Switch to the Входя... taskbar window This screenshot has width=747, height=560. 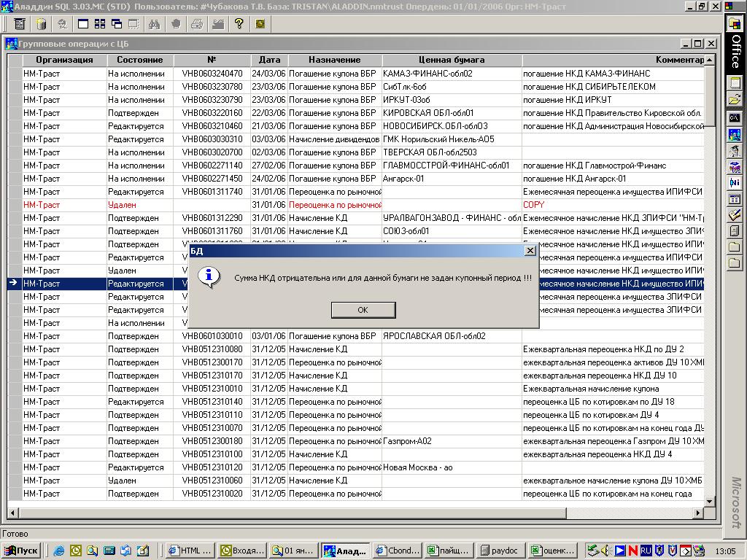point(242,551)
